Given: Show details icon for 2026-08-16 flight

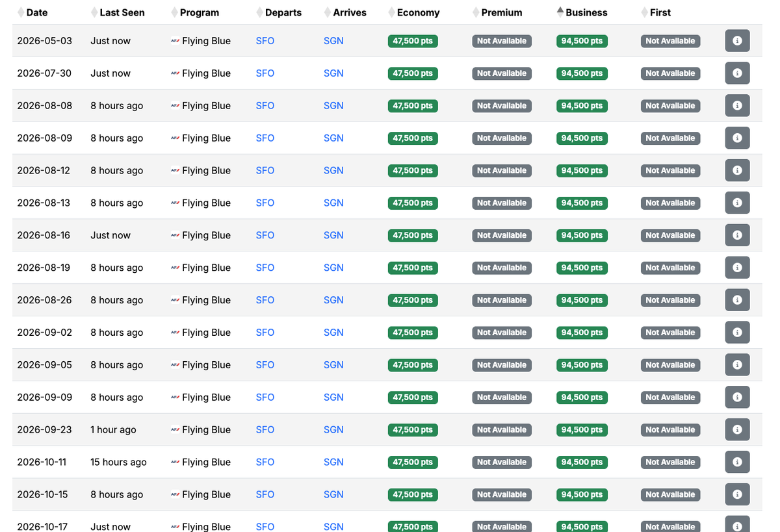Looking at the screenshot, I should click(737, 235).
